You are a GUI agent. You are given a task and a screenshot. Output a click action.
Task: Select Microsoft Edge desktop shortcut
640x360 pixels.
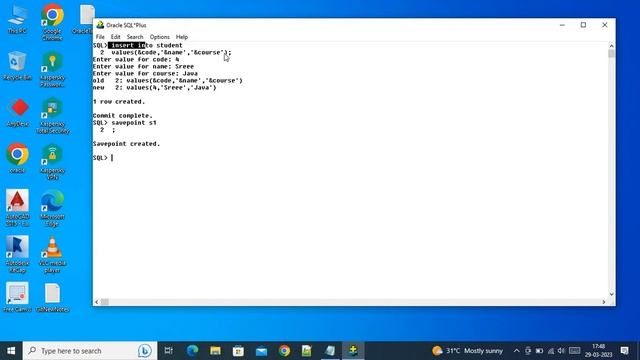pos(52,208)
